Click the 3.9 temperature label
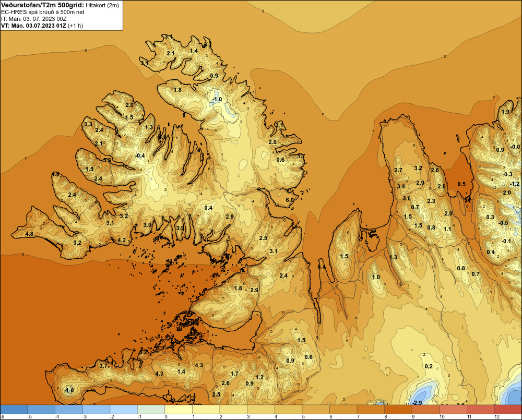This screenshot has height=420, width=522. click(x=180, y=228)
